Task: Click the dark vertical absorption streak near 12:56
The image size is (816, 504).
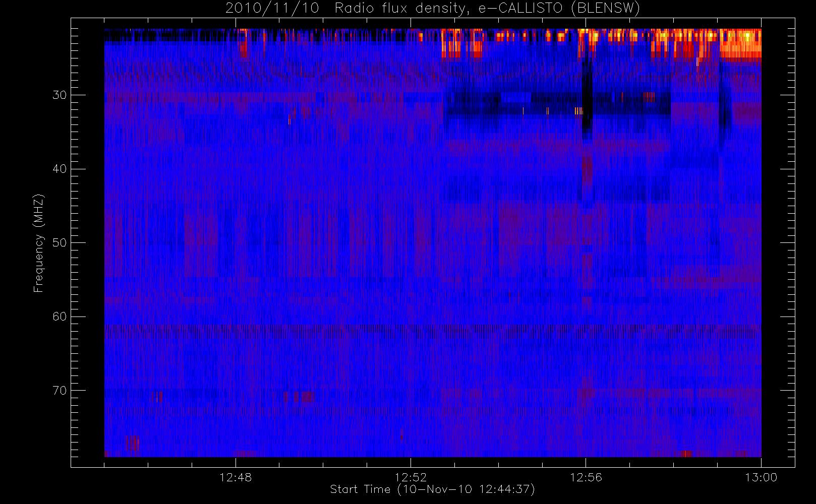Action: point(587,98)
